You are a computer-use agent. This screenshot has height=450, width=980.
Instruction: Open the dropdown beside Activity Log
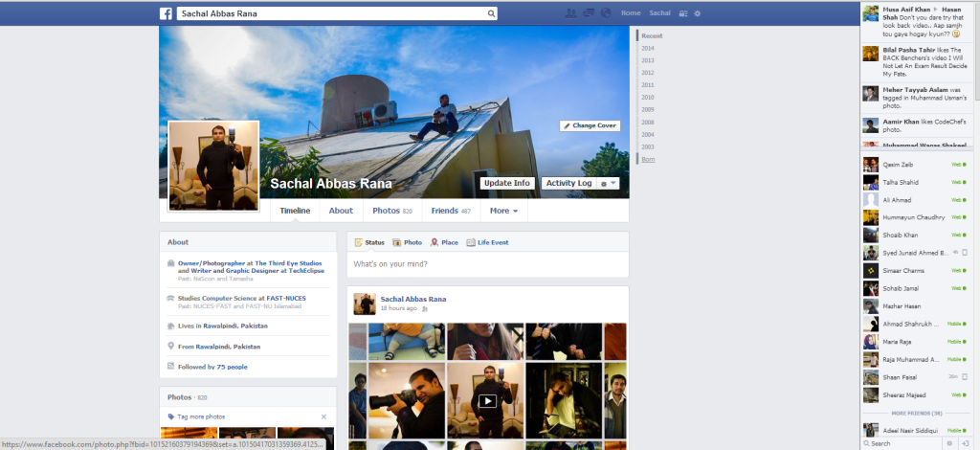click(609, 183)
